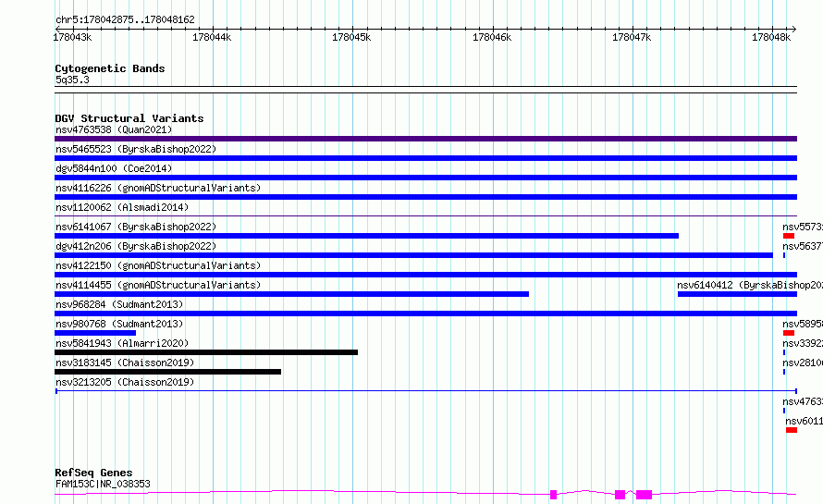
Task: Open the nsv6141067 (ByrskaBishop2022) label
Action: [x=136, y=227]
